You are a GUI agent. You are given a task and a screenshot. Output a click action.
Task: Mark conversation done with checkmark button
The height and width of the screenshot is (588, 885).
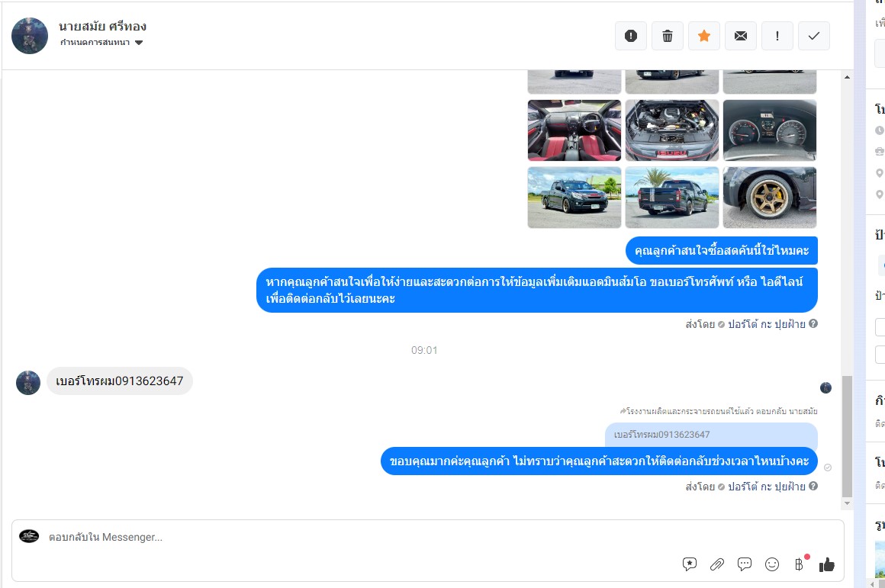(814, 36)
